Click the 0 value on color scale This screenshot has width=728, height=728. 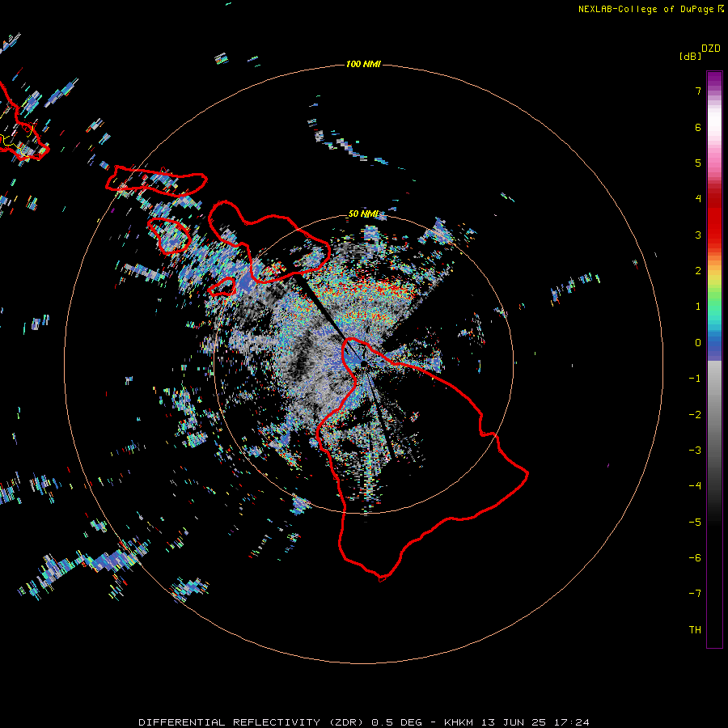click(698, 343)
